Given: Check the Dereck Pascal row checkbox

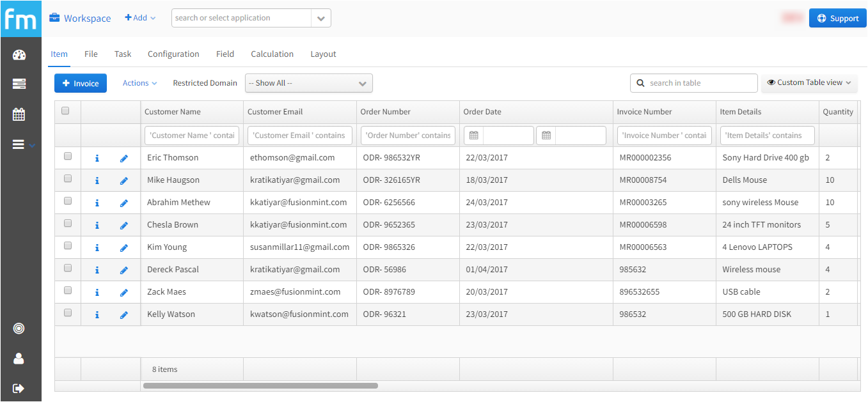Looking at the screenshot, I should pyautogui.click(x=68, y=268).
